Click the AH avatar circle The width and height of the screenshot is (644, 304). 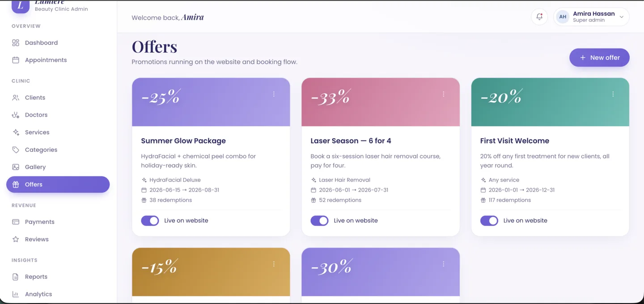(x=563, y=17)
